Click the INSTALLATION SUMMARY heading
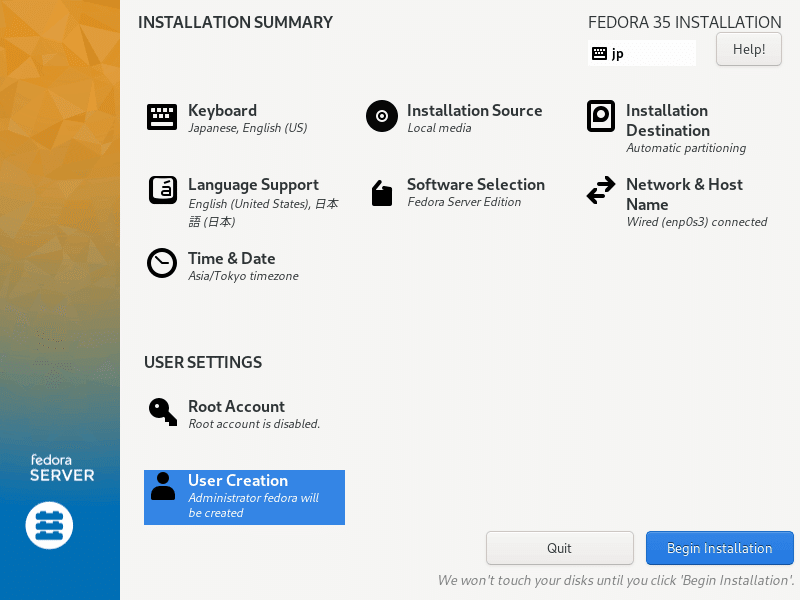Image resolution: width=800 pixels, height=600 pixels. [x=235, y=22]
